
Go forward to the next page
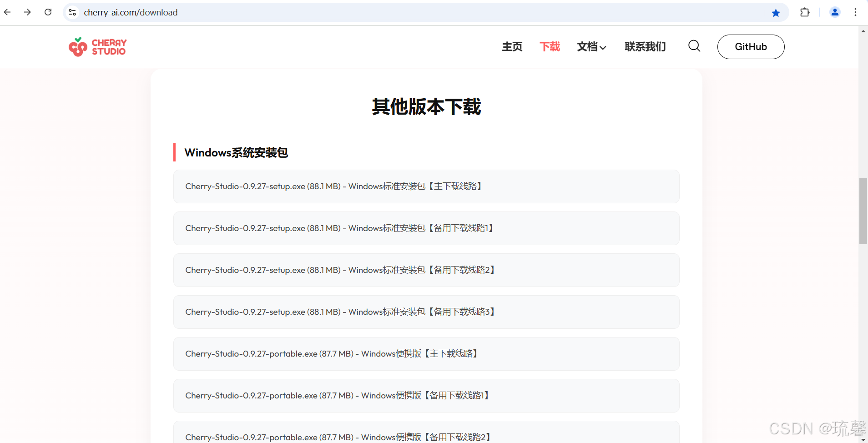(27, 12)
